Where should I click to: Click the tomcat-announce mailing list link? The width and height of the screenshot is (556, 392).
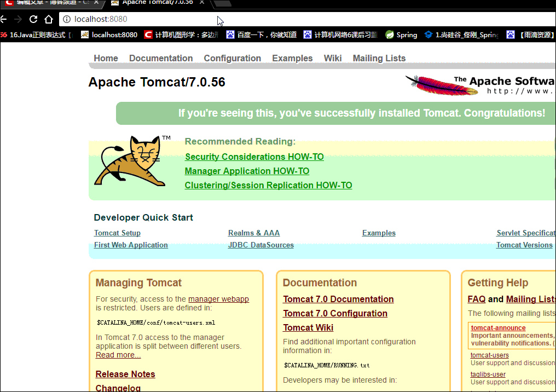[498, 328]
